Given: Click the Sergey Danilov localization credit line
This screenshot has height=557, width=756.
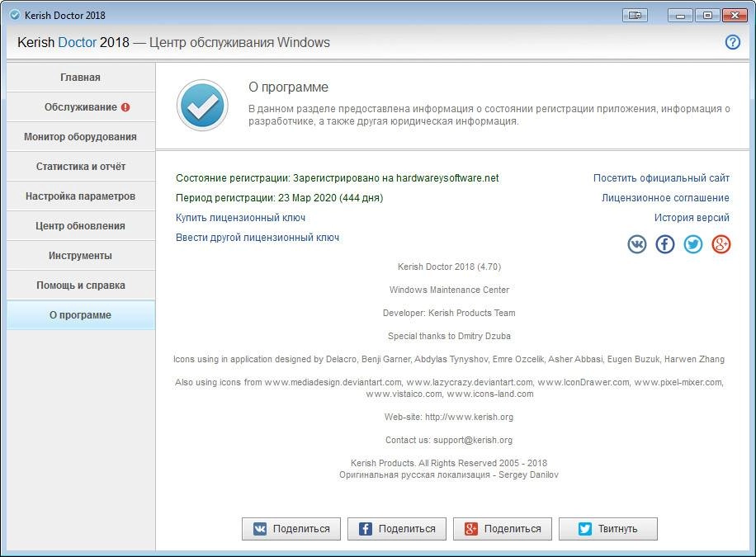Looking at the screenshot, I should tap(449, 474).
